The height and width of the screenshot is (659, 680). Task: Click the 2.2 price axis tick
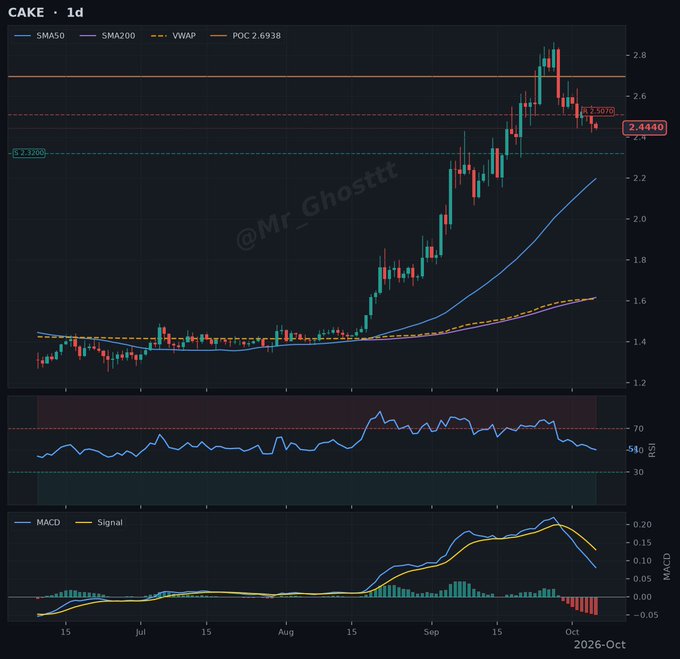click(640, 178)
